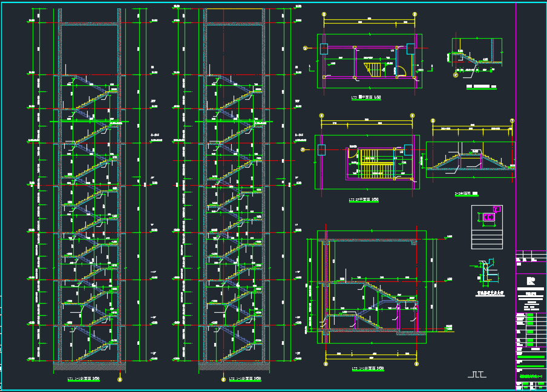The image size is (547, 392).
Task: Select the parapet detail title under small detail
Action: point(490,293)
